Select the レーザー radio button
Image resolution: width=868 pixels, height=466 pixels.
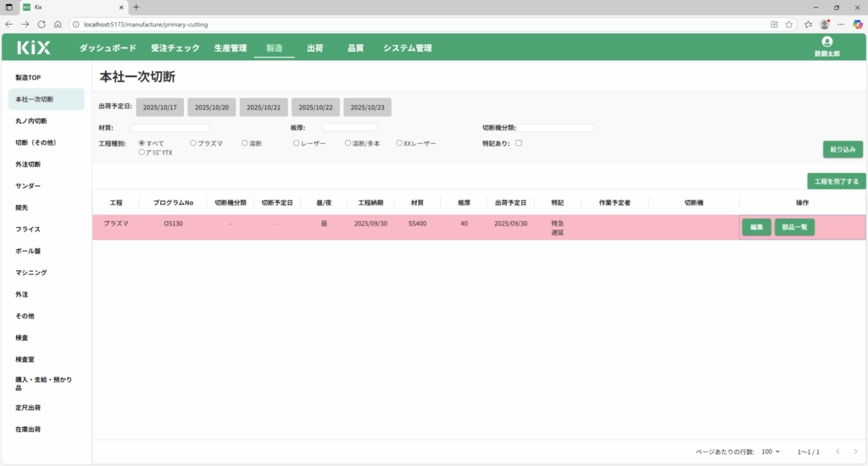(x=297, y=143)
